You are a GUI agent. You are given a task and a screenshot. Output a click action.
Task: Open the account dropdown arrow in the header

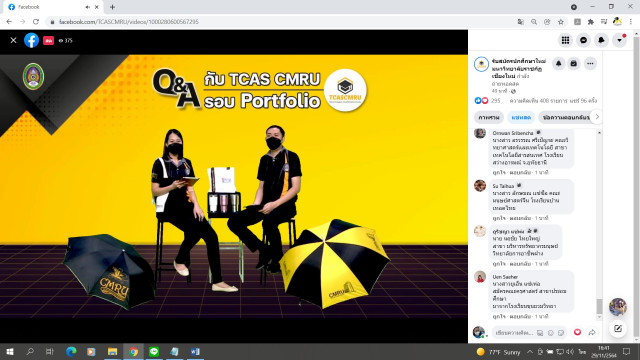(619, 40)
